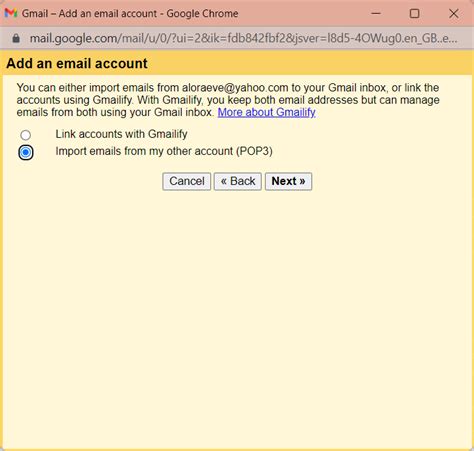Click the padlock site security icon
This screenshot has width=474, height=451.
click(16, 39)
